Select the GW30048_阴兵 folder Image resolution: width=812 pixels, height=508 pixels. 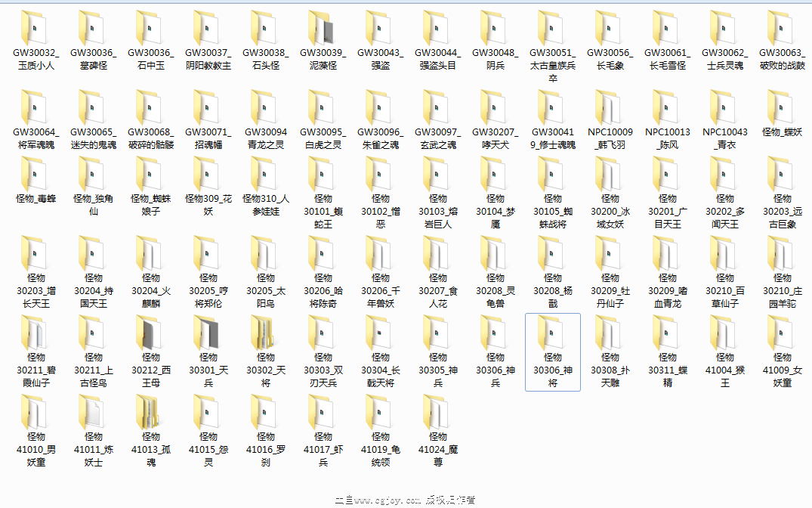point(495,32)
